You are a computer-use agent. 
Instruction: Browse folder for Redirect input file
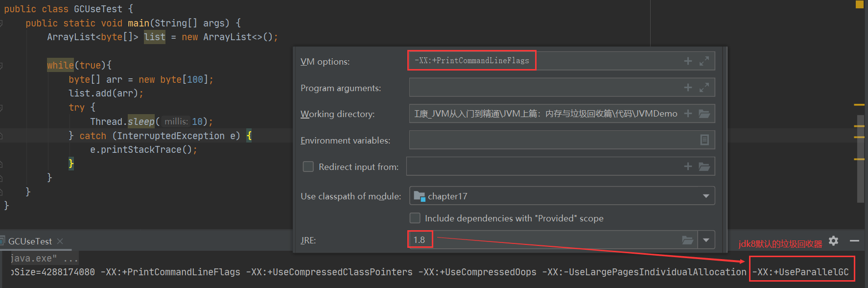pyautogui.click(x=704, y=167)
